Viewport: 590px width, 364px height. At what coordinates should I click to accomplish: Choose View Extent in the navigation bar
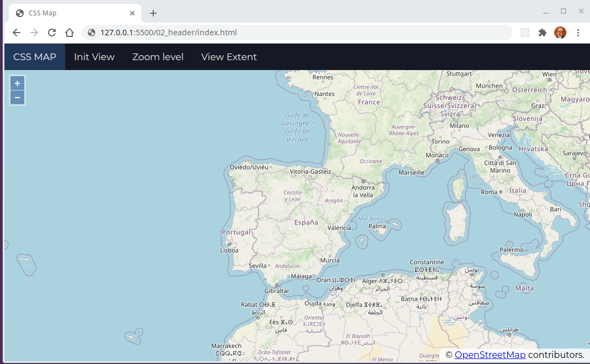pyautogui.click(x=229, y=57)
